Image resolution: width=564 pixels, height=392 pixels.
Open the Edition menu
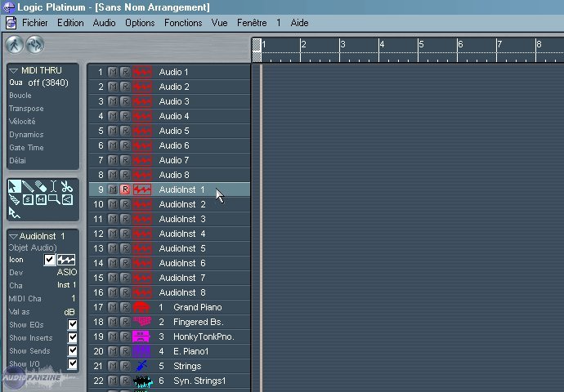pos(70,23)
